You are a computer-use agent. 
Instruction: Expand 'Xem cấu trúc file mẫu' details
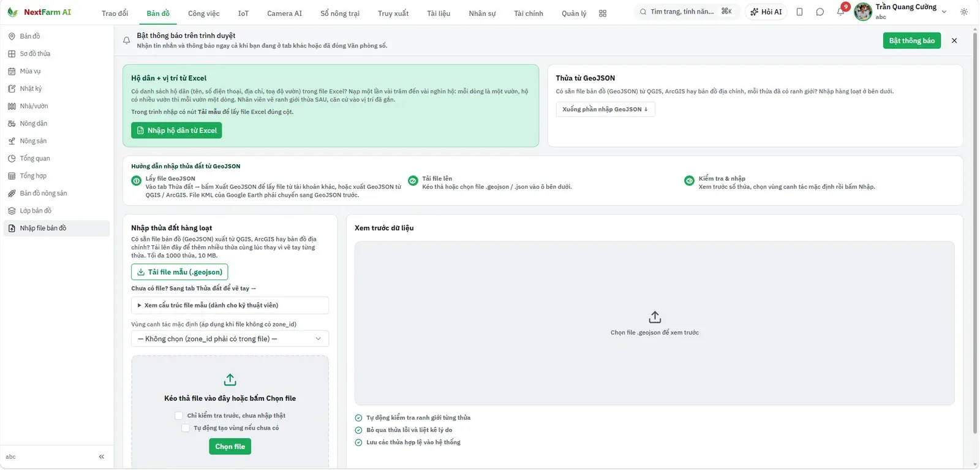pyautogui.click(x=230, y=305)
